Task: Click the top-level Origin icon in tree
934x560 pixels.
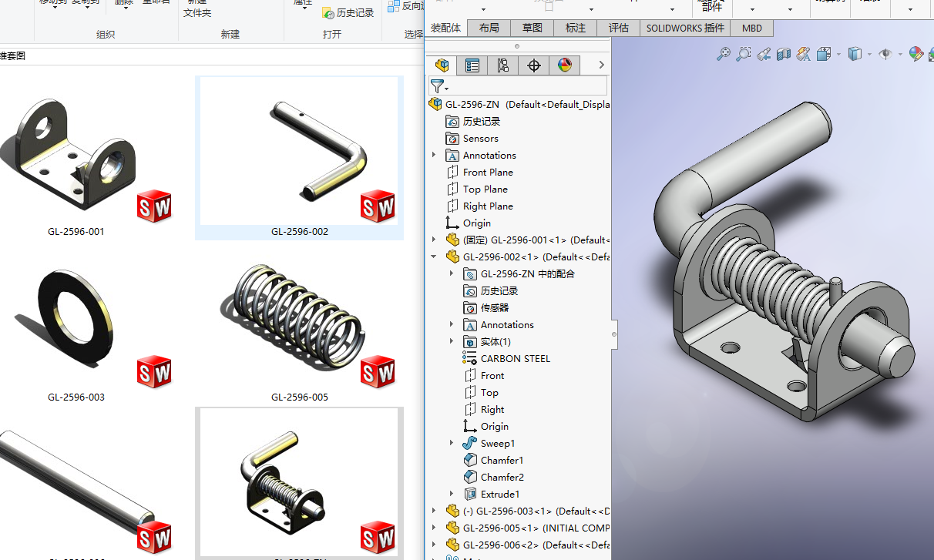Action: point(452,223)
